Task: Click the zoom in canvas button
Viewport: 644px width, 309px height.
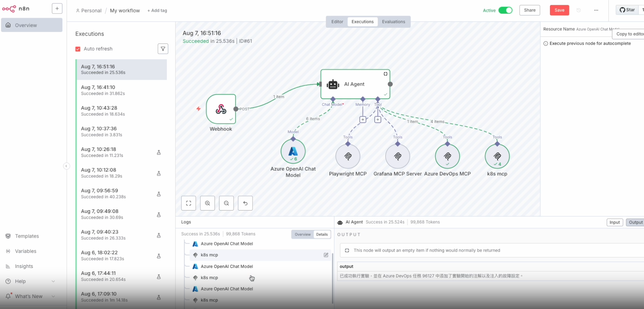Action: 208,203
